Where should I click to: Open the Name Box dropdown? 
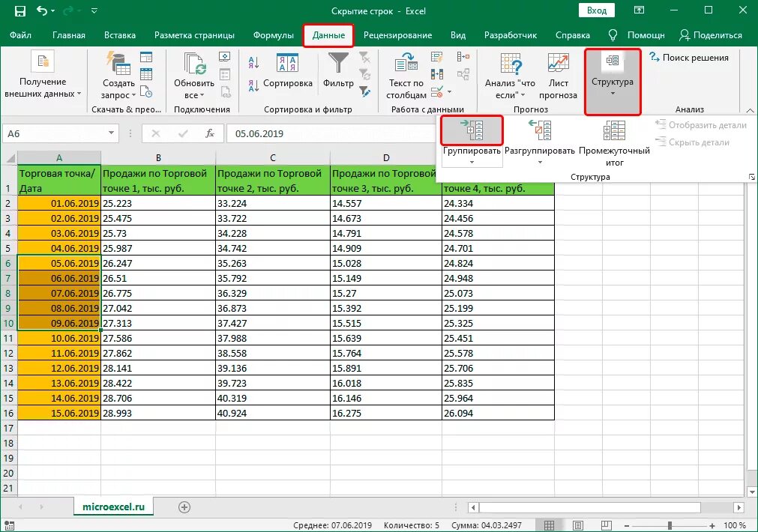click(111, 133)
